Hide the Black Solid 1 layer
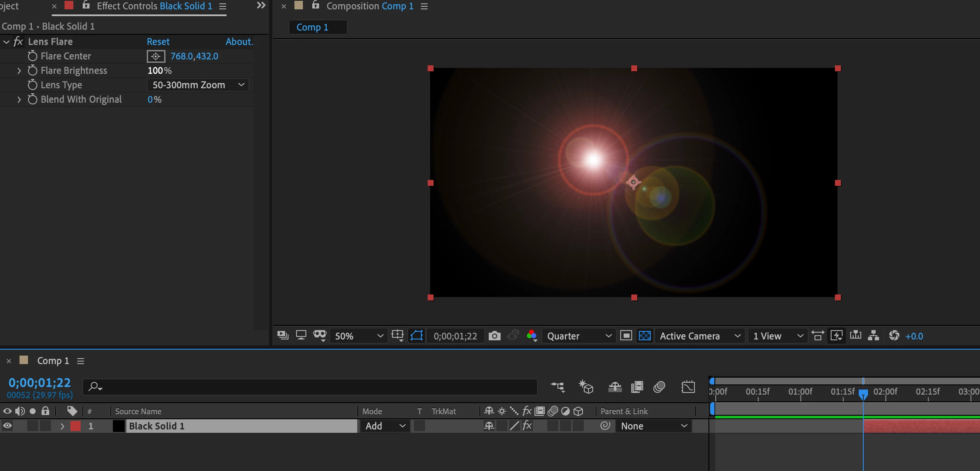980x471 pixels. [x=7, y=426]
